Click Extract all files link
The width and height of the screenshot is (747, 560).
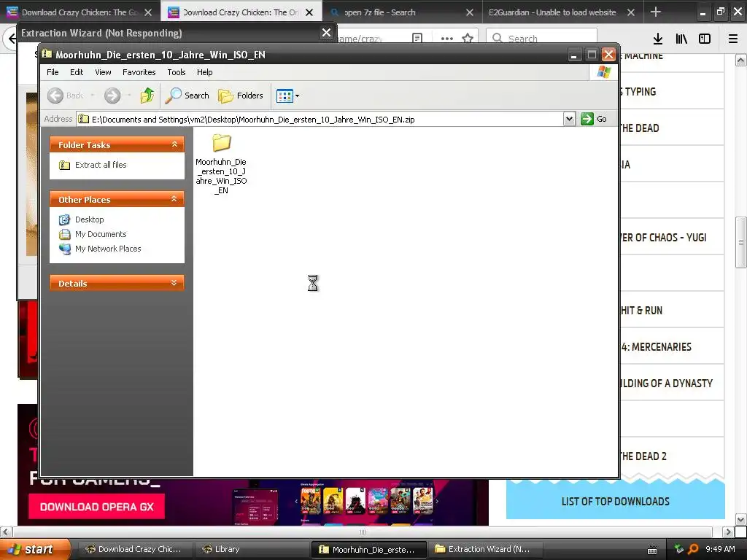coord(101,165)
